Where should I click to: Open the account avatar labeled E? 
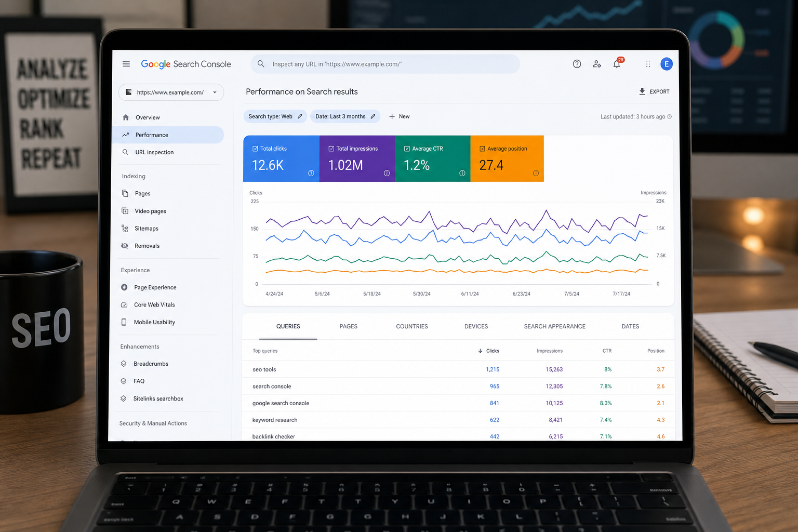(x=667, y=64)
